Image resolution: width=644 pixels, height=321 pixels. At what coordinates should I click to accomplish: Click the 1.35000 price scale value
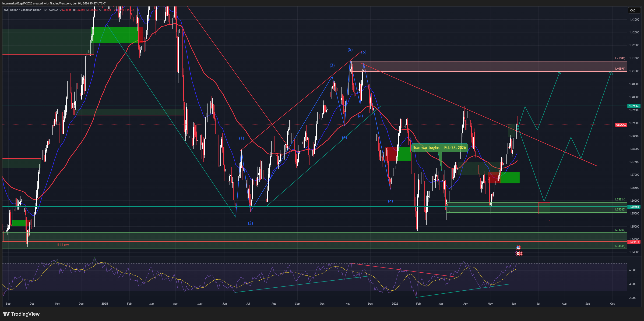634,227
